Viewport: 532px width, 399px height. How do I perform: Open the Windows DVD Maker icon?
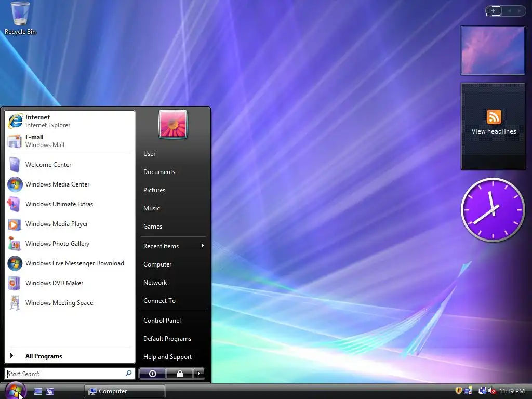(x=15, y=283)
